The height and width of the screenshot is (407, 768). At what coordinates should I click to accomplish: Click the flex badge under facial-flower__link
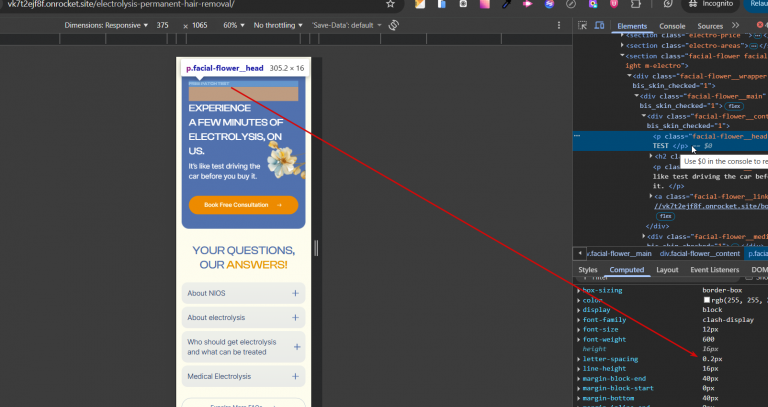click(x=665, y=216)
